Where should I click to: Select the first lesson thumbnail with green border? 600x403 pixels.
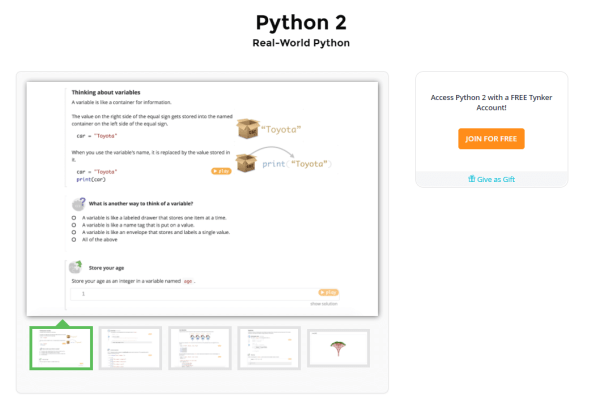[x=61, y=348]
